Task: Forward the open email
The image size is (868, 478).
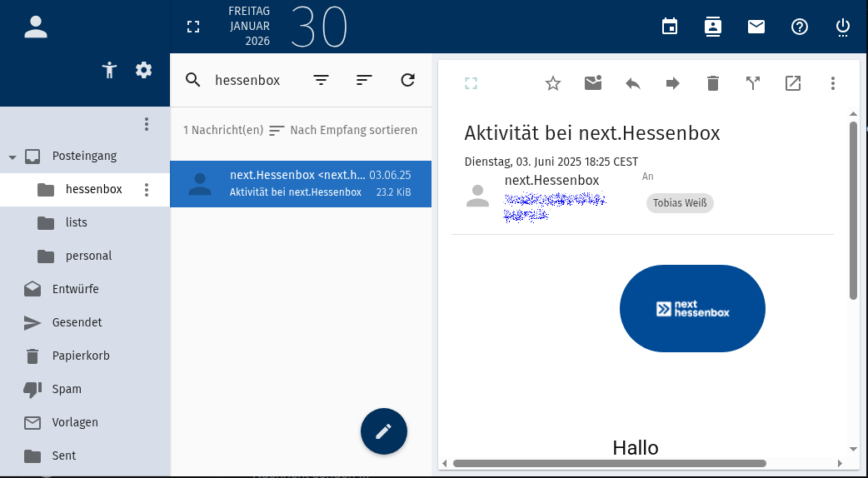Action: 673,83
